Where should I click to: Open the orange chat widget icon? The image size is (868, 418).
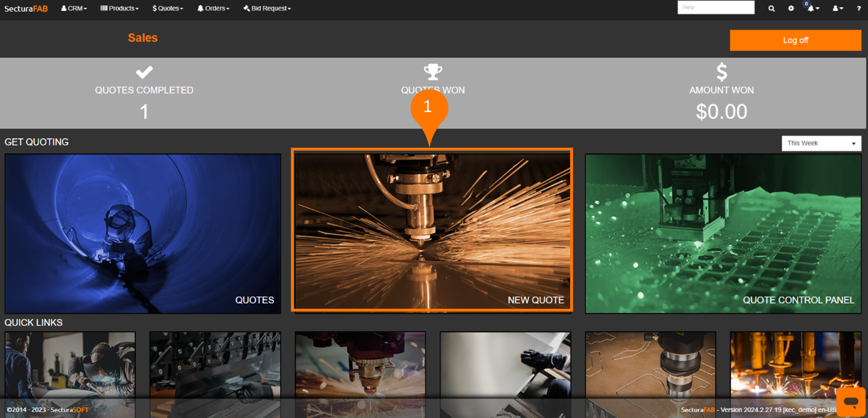coord(851,402)
